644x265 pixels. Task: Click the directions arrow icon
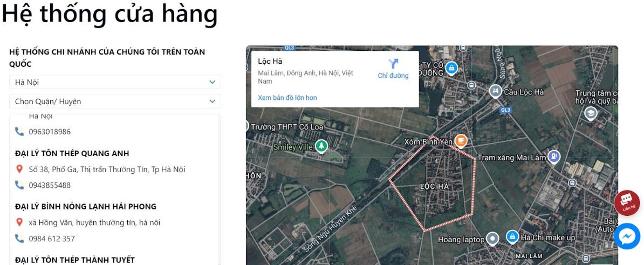[x=393, y=64]
